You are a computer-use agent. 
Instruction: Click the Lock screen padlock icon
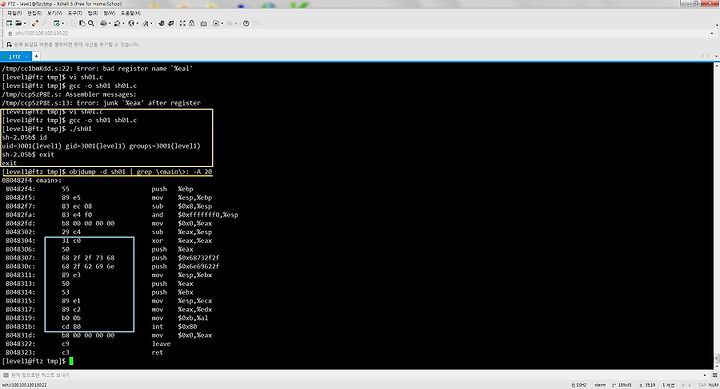[x=191, y=23]
